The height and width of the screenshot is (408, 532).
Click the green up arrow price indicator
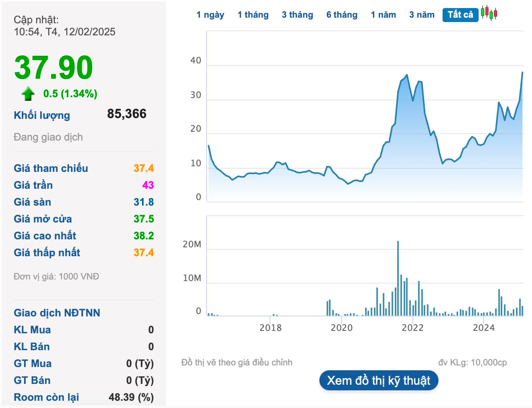(28, 94)
